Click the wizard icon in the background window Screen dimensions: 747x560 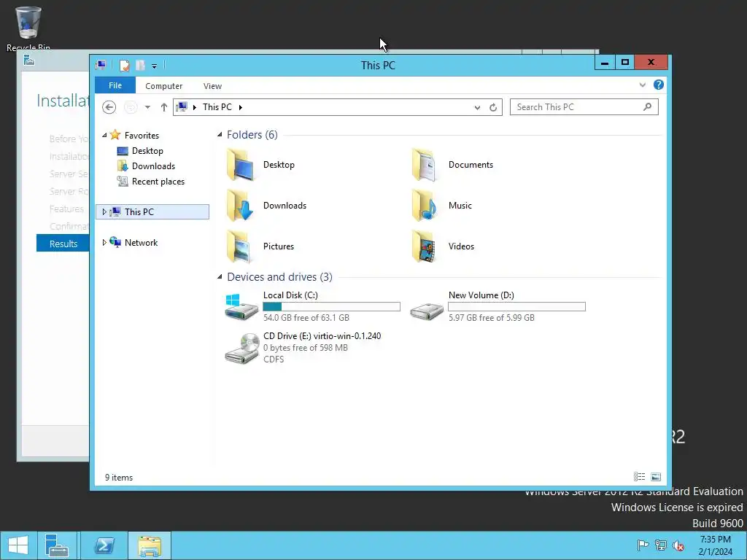(x=29, y=61)
